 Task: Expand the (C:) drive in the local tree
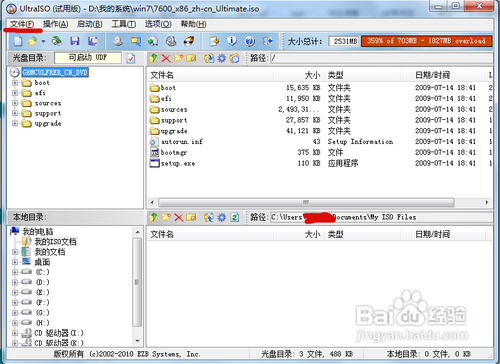coord(15,272)
